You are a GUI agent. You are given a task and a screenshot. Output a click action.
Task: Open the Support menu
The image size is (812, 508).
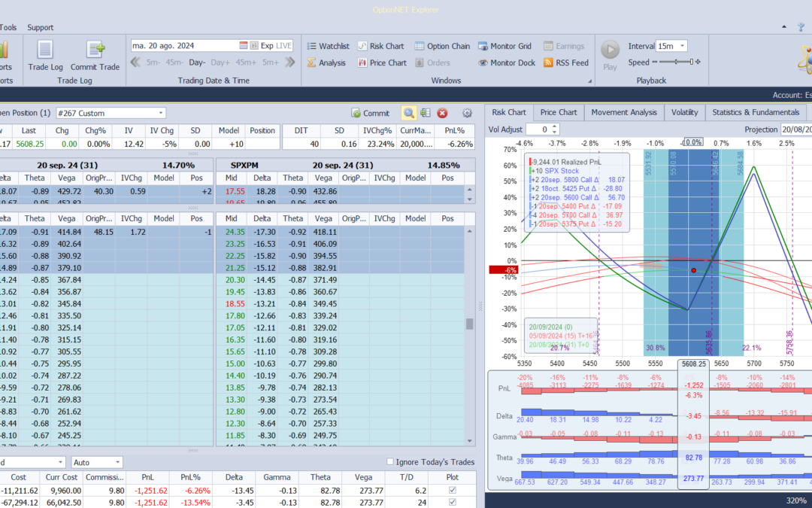(40, 28)
